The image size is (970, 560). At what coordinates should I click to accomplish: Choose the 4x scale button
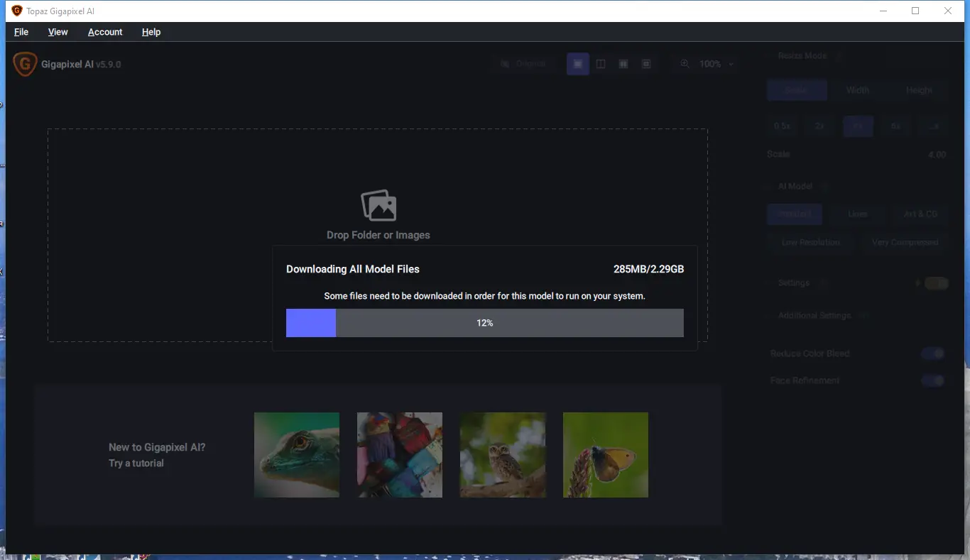[x=858, y=126]
